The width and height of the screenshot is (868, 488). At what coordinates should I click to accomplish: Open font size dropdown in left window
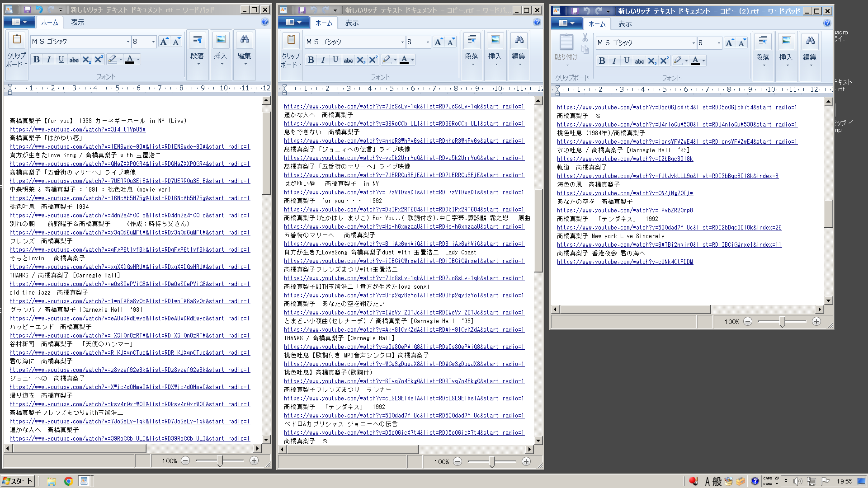click(x=153, y=42)
